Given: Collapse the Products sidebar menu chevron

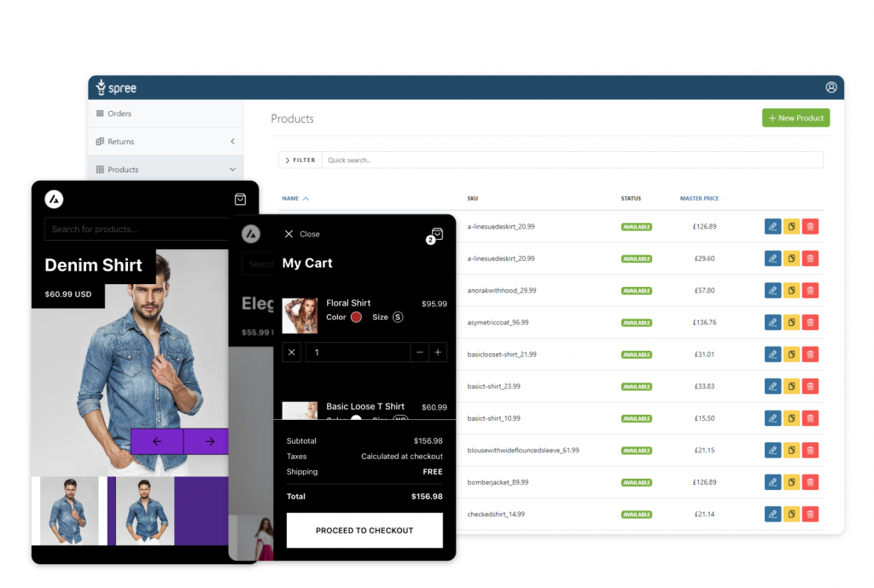Looking at the screenshot, I should [232, 170].
